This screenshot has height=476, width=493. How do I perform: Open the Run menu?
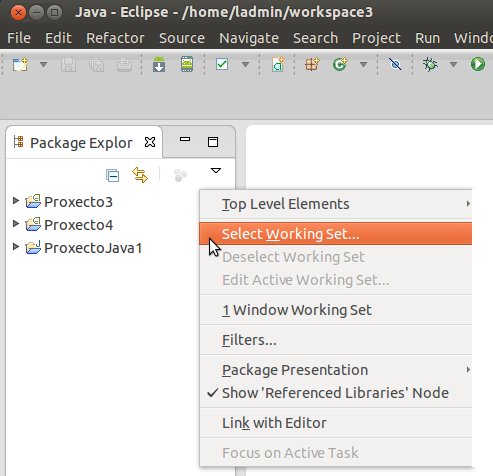(427, 38)
